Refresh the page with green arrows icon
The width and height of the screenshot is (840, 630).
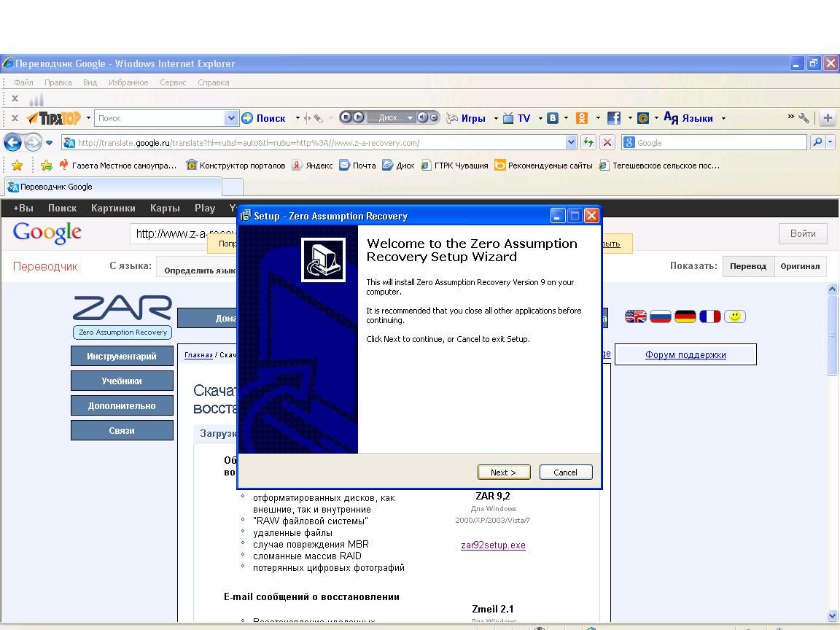tap(588, 143)
